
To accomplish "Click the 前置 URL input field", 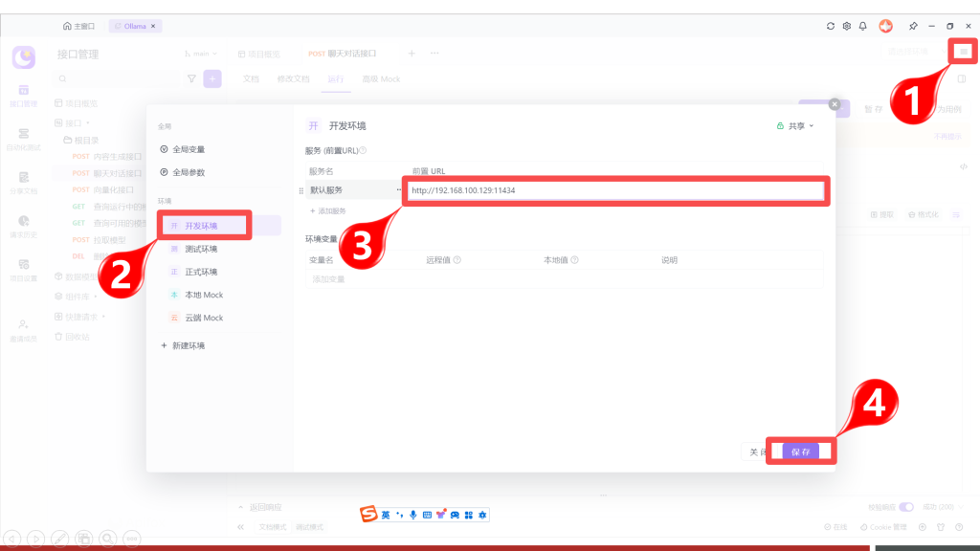I will point(612,190).
